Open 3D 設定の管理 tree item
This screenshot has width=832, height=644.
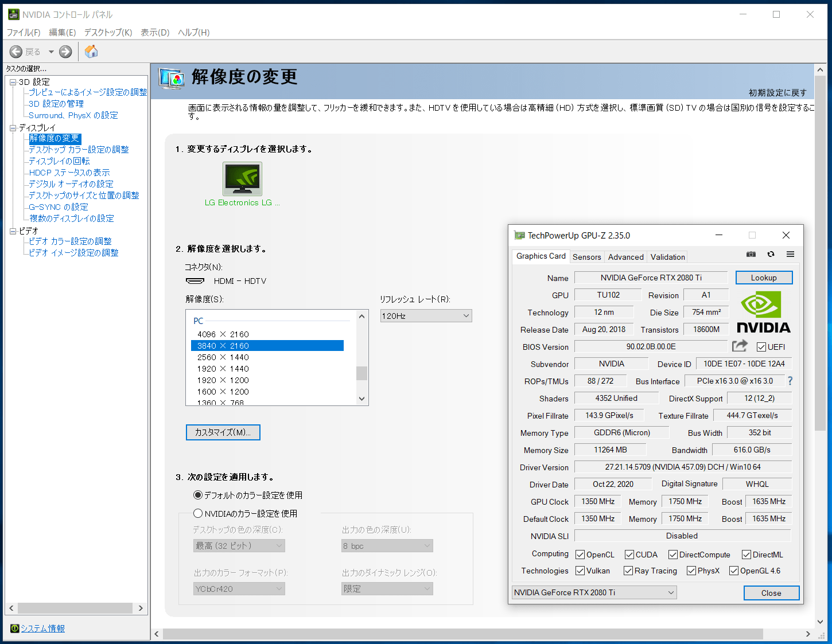(56, 104)
